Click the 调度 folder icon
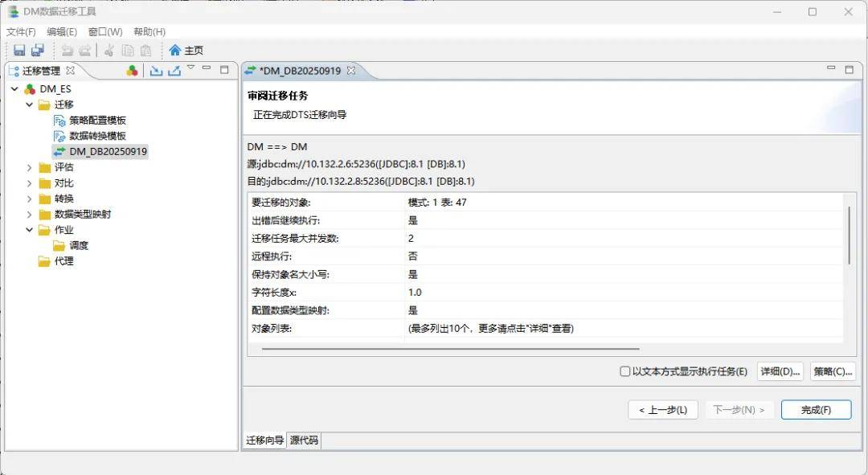Image resolution: width=868 pixels, height=475 pixels. point(59,245)
